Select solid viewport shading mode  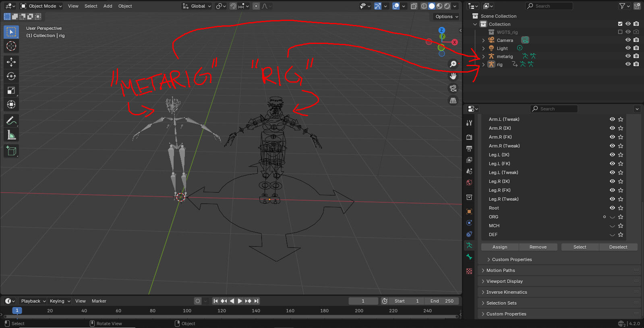coord(432,6)
